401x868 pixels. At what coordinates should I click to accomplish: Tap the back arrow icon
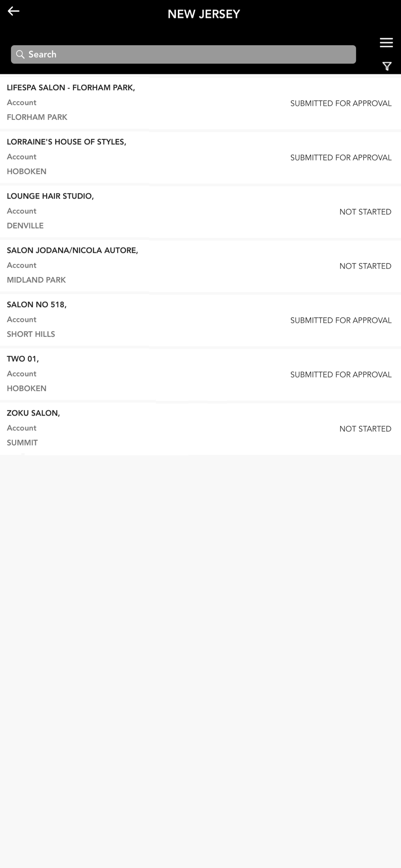coord(13,11)
